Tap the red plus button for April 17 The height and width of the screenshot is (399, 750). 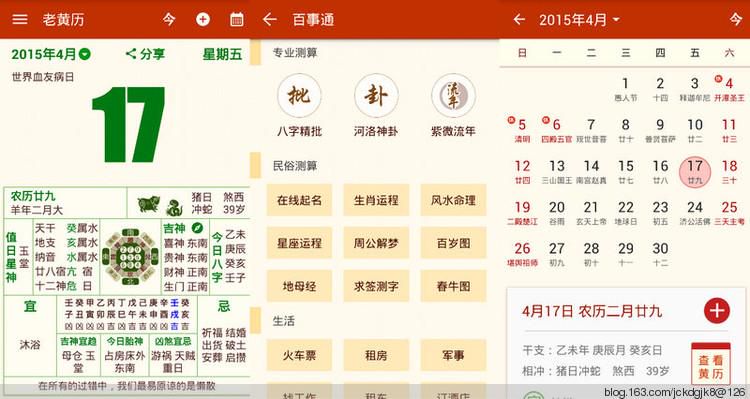tap(717, 310)
